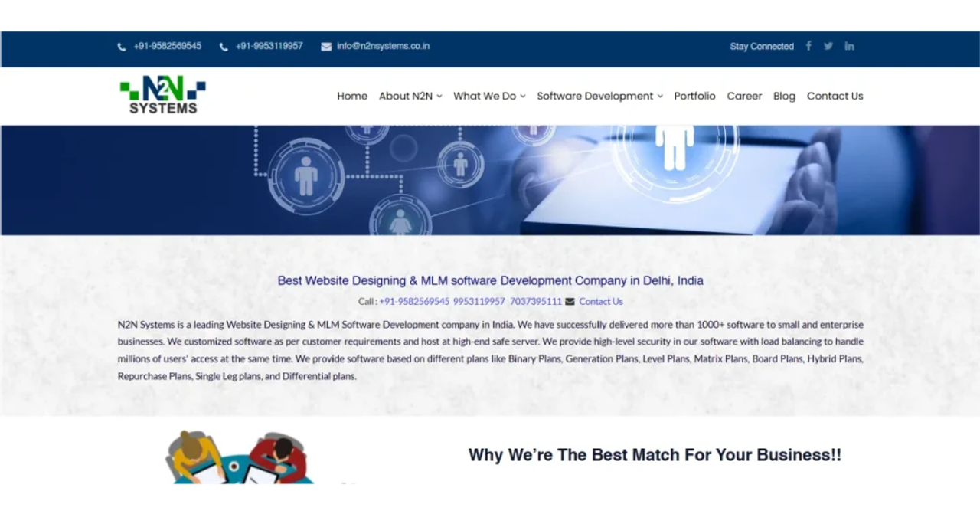Image resolution: width=980 pixels, height=514 pixels.
Task: Click the N2N Systems description paragraph
Action: tap(490, 350)
